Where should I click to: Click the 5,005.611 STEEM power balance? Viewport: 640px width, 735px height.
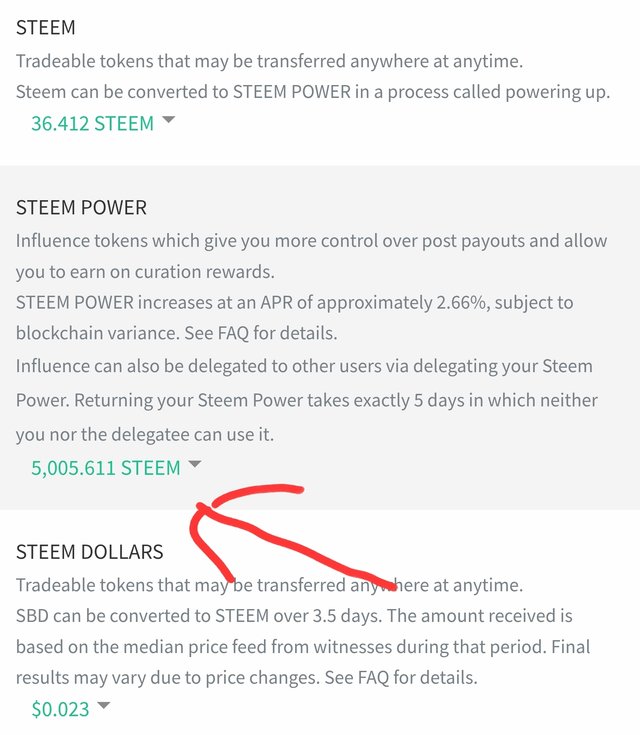[105, 468]
